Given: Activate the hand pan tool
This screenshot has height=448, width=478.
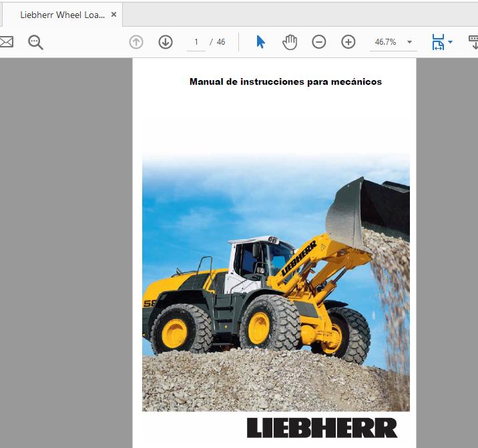Looking at the screenshot, I should (x=289, y=42).
